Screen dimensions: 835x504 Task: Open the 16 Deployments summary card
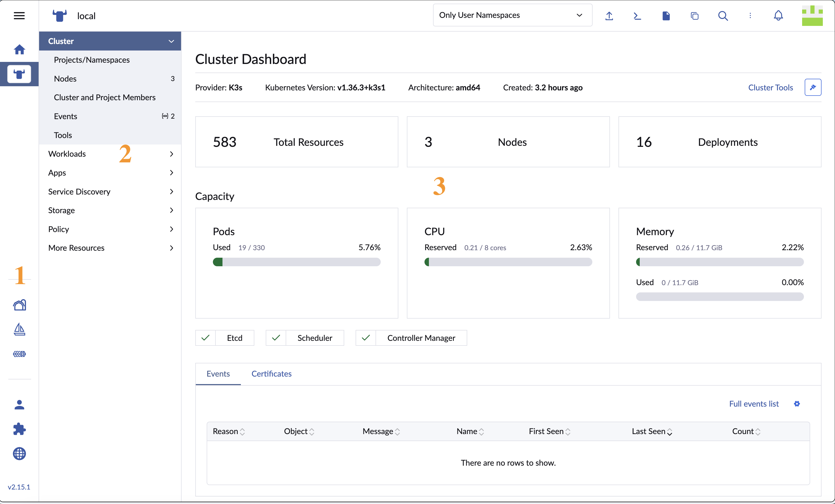720,142
